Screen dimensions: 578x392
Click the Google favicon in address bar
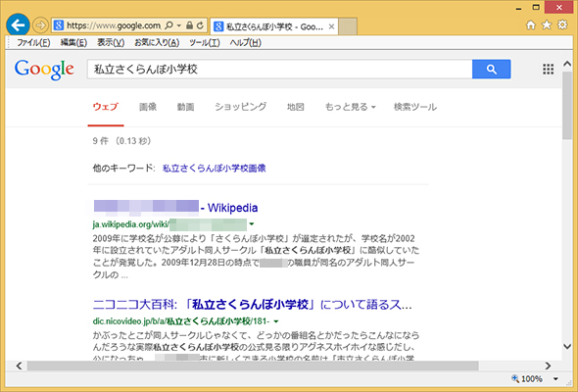click(59, 25)
